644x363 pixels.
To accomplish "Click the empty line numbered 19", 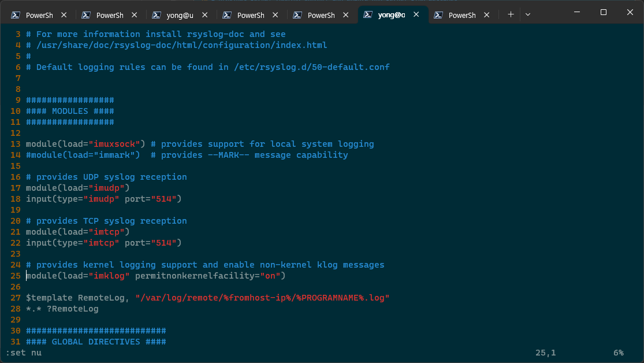I will point(16,210).
